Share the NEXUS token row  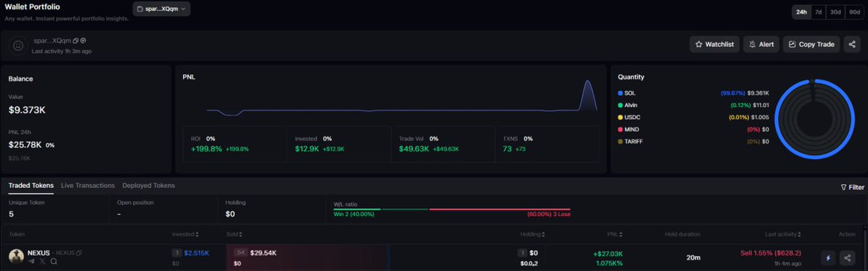click(x=847, y=257)
